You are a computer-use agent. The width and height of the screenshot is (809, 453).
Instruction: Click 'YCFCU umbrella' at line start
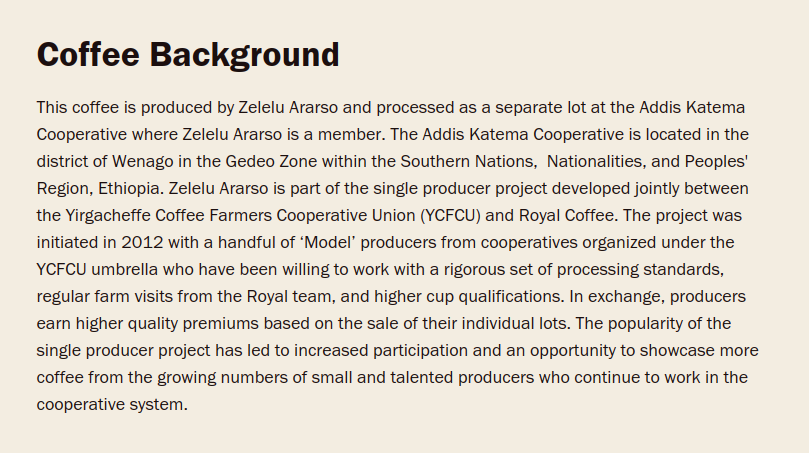[x=97, y=269]
